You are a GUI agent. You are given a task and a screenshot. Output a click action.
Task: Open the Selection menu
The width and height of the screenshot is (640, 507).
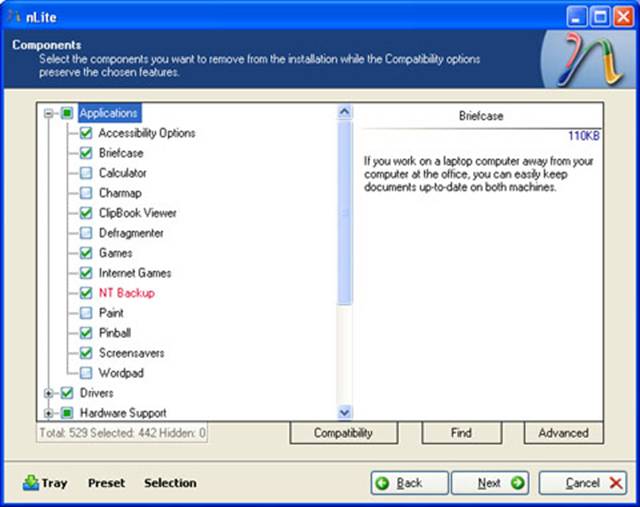coord(170,483)
